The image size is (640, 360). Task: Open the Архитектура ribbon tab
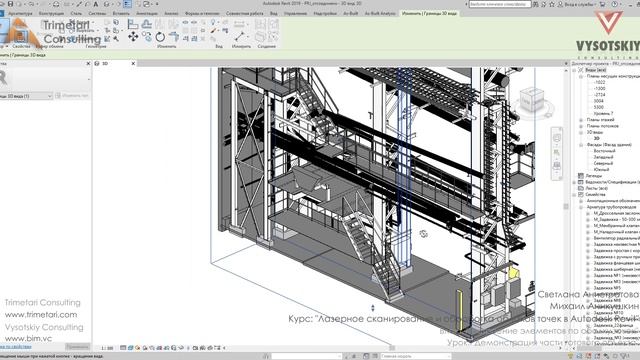[x=20, y=13]
